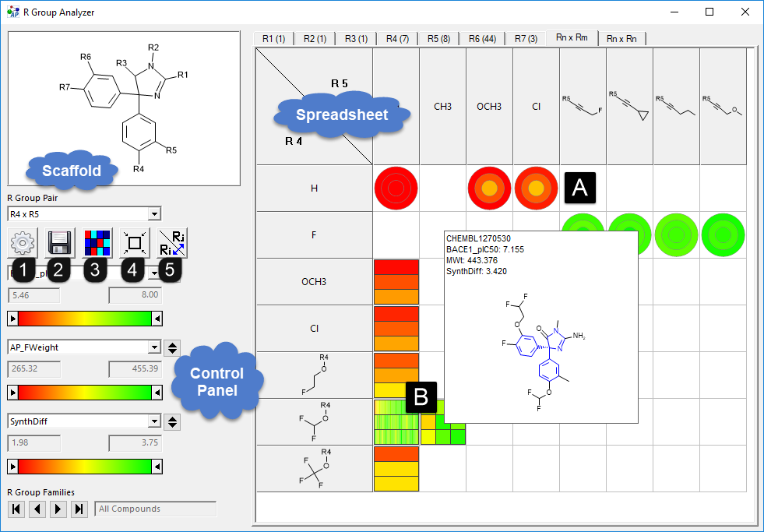Open the R5 (8) tab
764x532 pixels.
click(x=439, y=38)
